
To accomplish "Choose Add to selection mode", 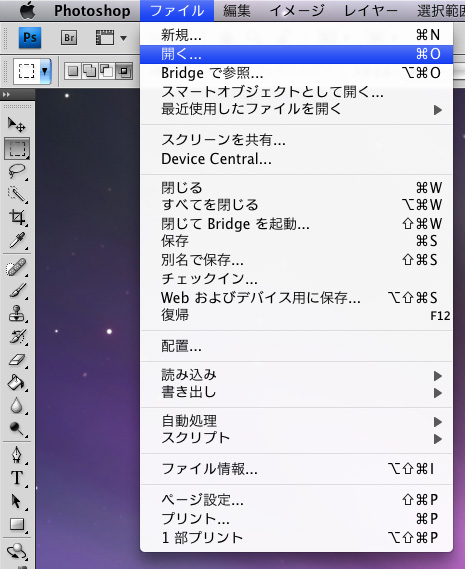I will pos(90,71).
